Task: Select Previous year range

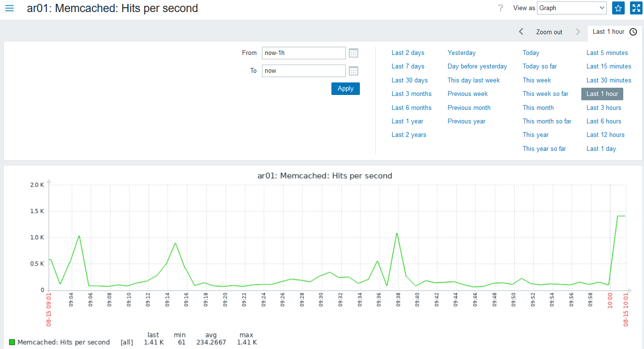Action: tap(466, 121)
